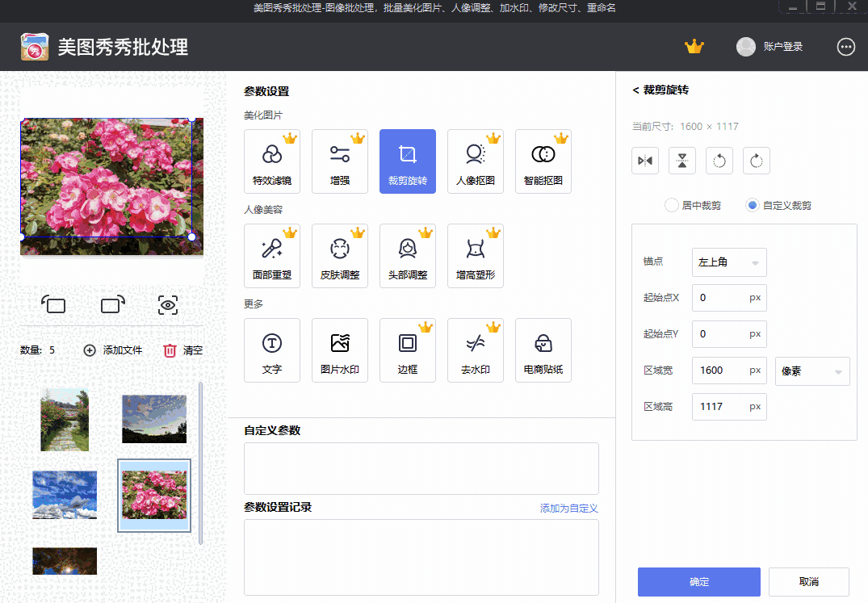Open the 像素 unit dropdown
The image size is (868, 603).
click(812, 371)
